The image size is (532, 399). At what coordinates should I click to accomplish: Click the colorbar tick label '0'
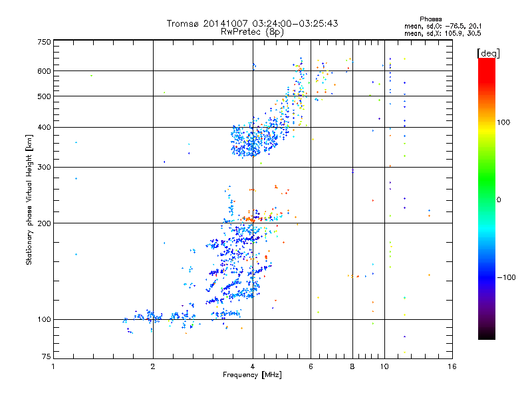click(499, 200)
